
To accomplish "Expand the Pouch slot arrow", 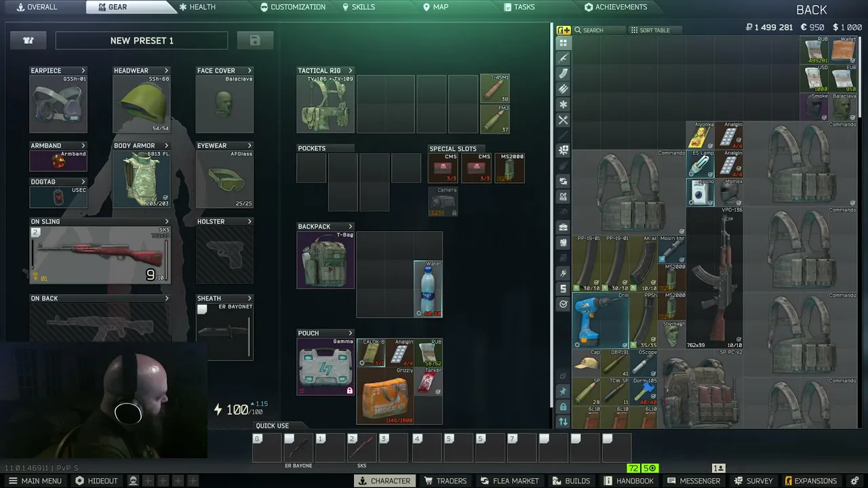I will pyautogui.click(x=351, y=333).
